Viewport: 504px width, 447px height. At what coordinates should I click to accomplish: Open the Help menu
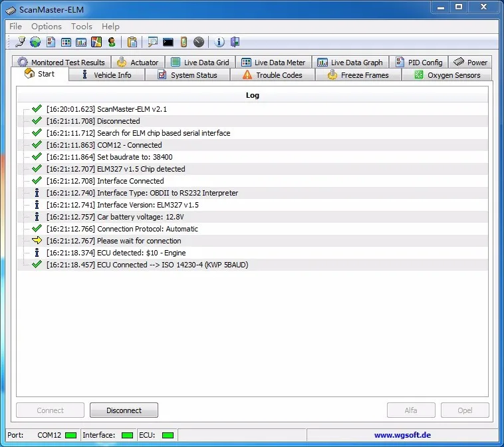click(110, 27)
